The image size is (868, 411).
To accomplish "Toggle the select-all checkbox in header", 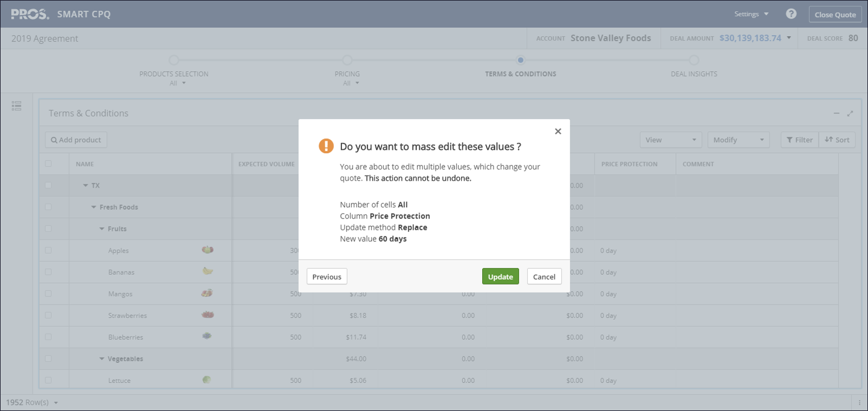I will (48, 164).
